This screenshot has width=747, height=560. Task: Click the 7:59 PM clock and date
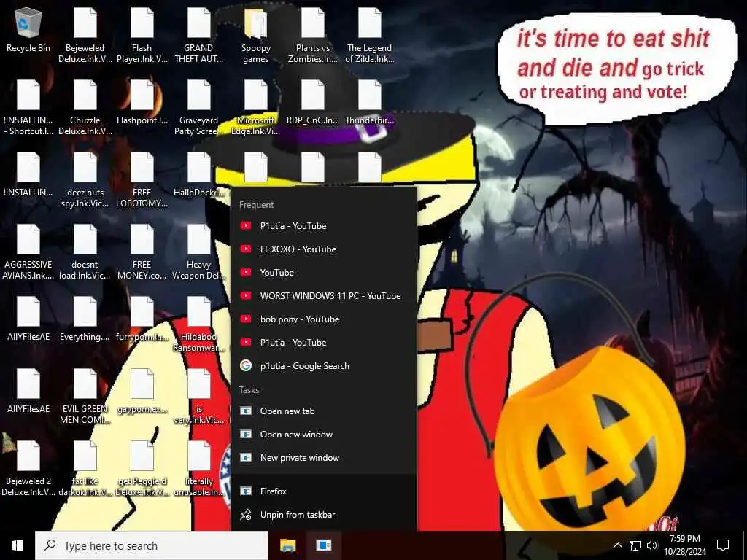click(685, 545)
